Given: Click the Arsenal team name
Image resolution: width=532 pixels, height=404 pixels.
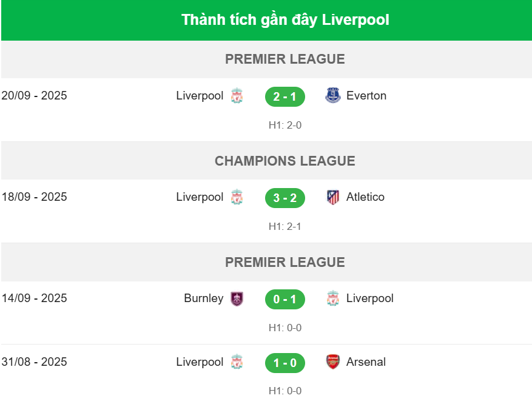Looking at the screenshot, I should pyautogui.click(x=366, y=362).
